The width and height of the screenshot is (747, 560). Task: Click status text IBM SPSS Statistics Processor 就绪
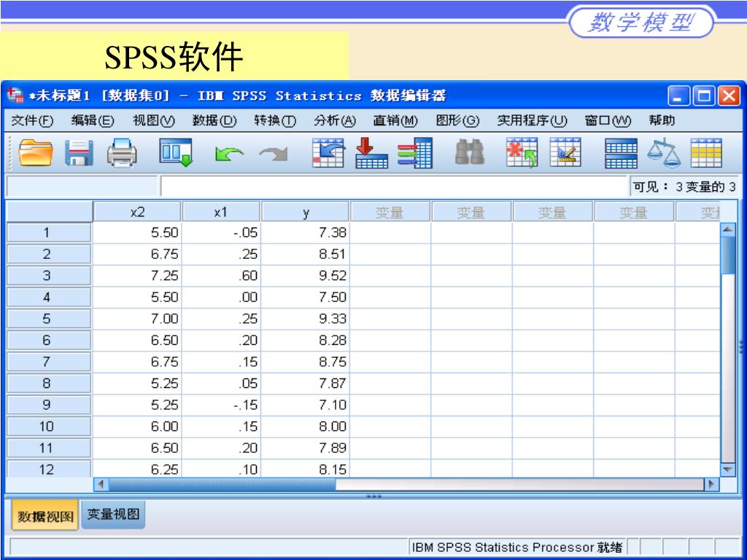pos(517,547)
